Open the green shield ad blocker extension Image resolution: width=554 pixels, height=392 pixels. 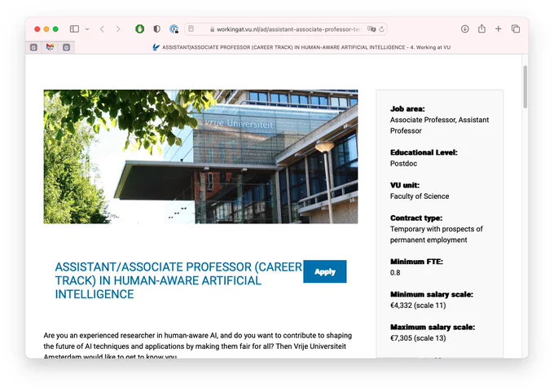140,29
